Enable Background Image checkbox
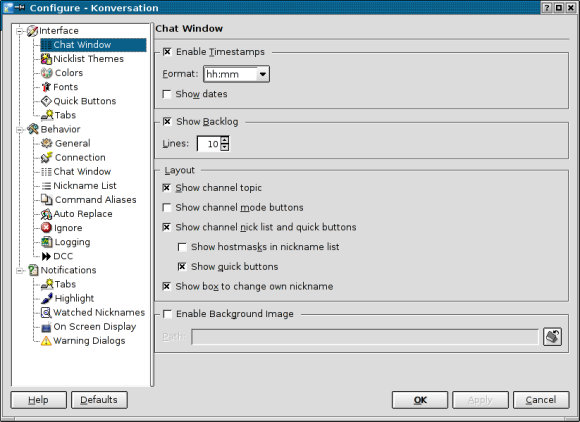Screen dimensions: 580x422 coord(167,314)
